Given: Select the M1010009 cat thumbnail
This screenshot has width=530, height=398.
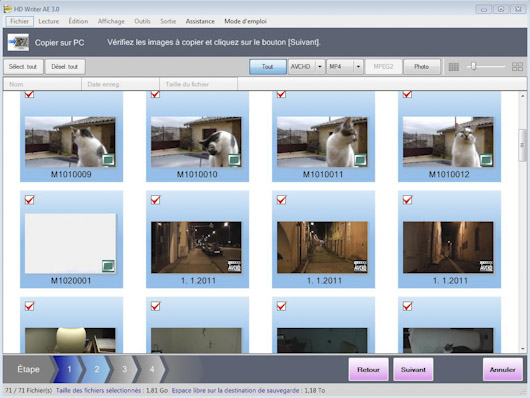Looking at the screenshot, I should (x=70, y=142).
